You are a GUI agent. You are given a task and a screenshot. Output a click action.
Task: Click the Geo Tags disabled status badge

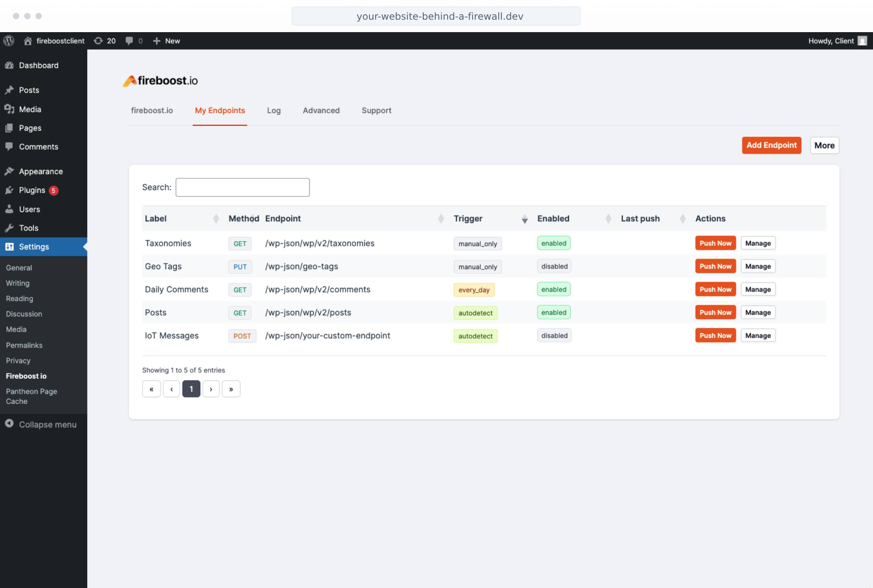click(x=554, y=266)
